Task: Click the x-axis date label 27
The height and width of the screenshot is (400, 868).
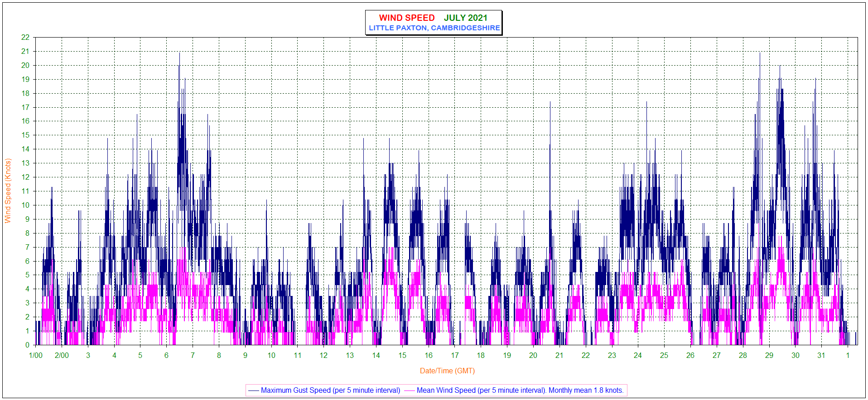Action: (717, 356)
